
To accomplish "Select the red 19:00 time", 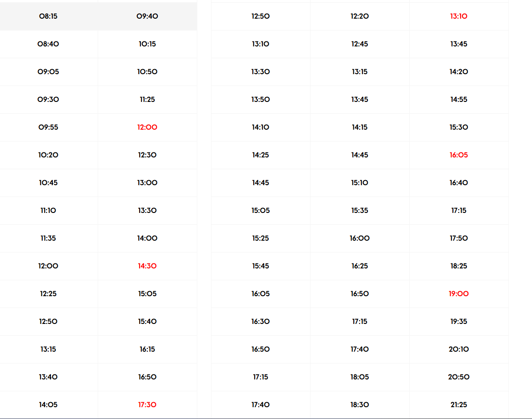I will point(459,294).
